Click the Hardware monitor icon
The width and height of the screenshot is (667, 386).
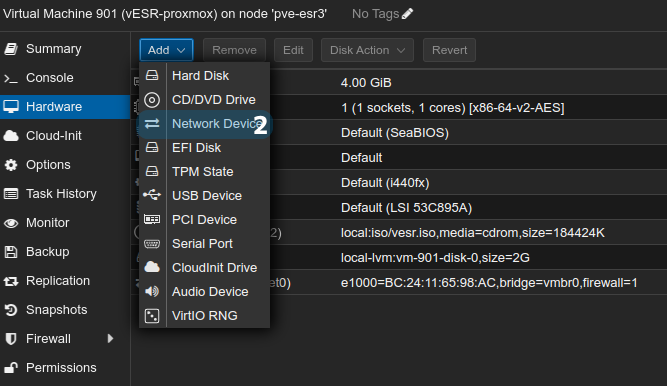(11, 107)
